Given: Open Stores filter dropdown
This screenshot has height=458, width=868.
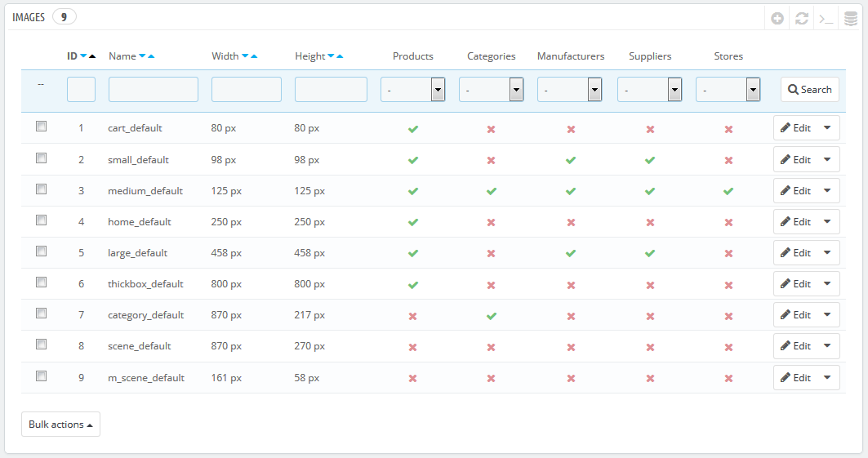Looking at the screenshot, I should pos(728,89).
